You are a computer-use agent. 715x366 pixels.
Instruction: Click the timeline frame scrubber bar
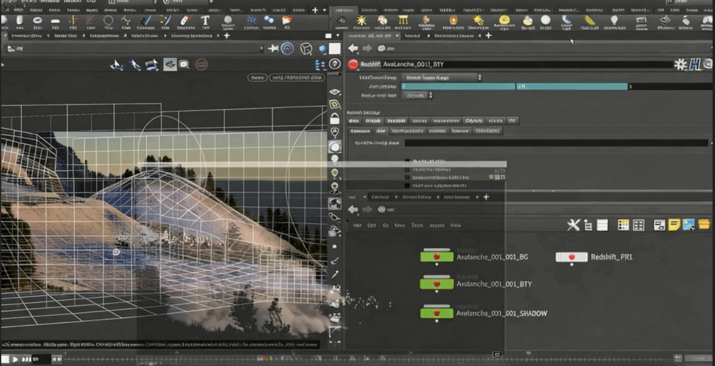coord(367,359)
